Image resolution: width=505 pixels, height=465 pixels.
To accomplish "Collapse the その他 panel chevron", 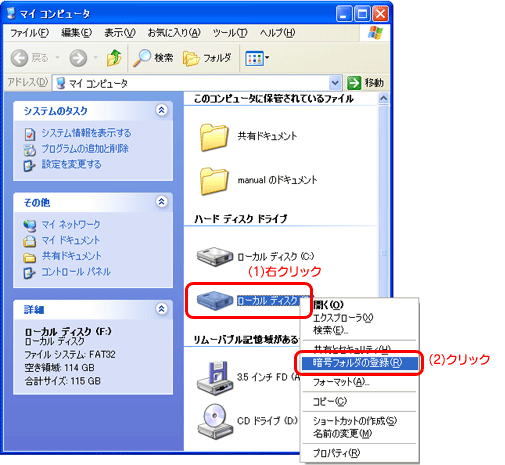I will point(162,202).
